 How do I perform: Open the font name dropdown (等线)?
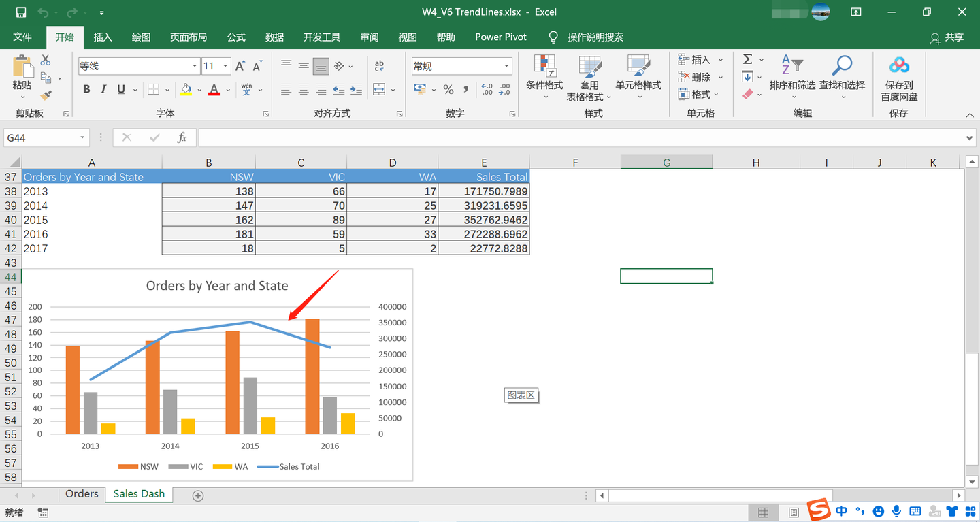pyautogui.click(x=195, y=66)
